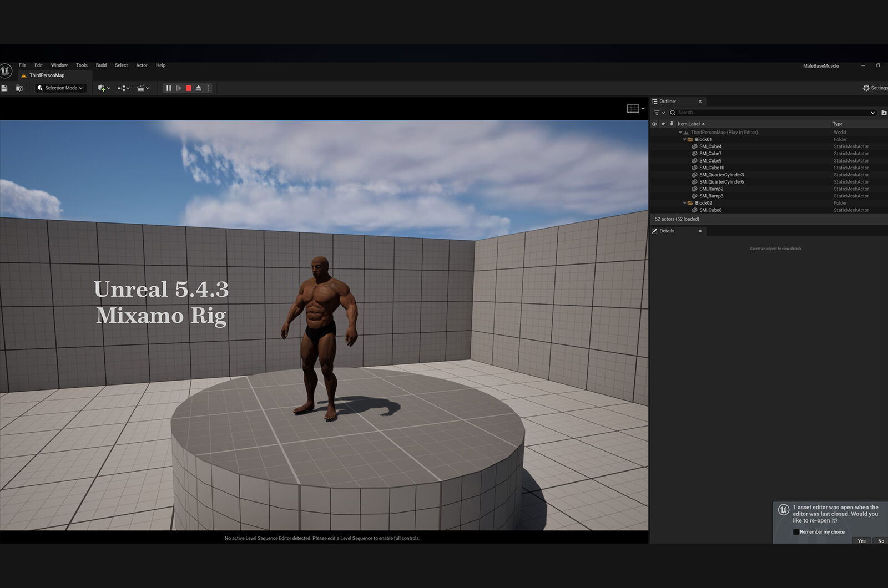Select the SM_Cube9 actor
The image size is (888, 588).
coord(769,161)
